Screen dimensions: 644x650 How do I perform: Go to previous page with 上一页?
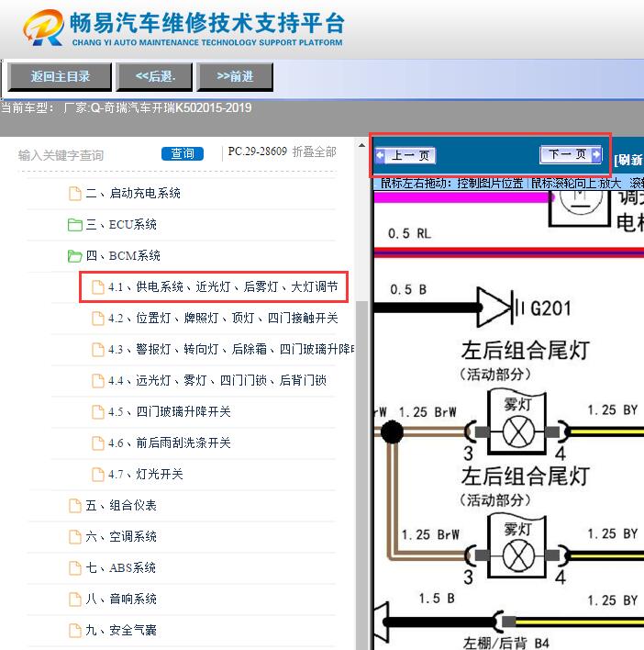(x=405, y=156)
